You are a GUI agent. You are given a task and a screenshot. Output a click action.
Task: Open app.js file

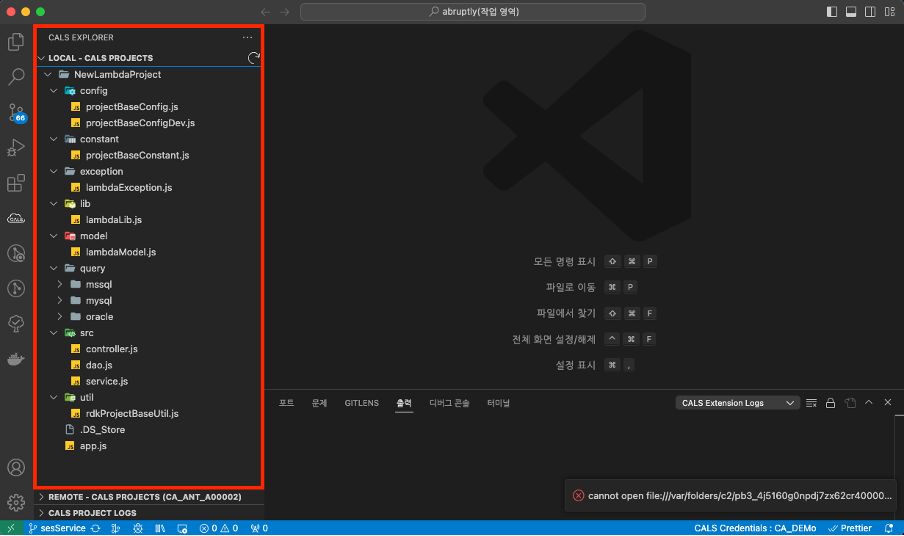[93, 446]
